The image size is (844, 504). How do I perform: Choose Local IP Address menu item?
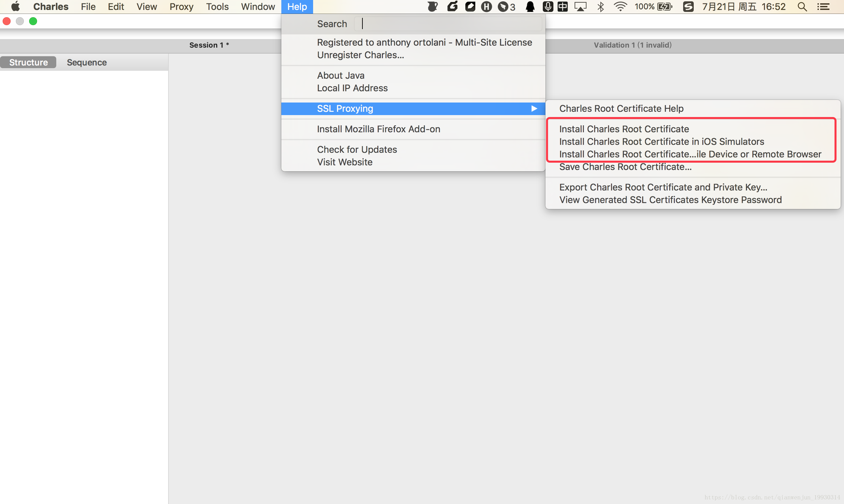[x=413, y=88]
